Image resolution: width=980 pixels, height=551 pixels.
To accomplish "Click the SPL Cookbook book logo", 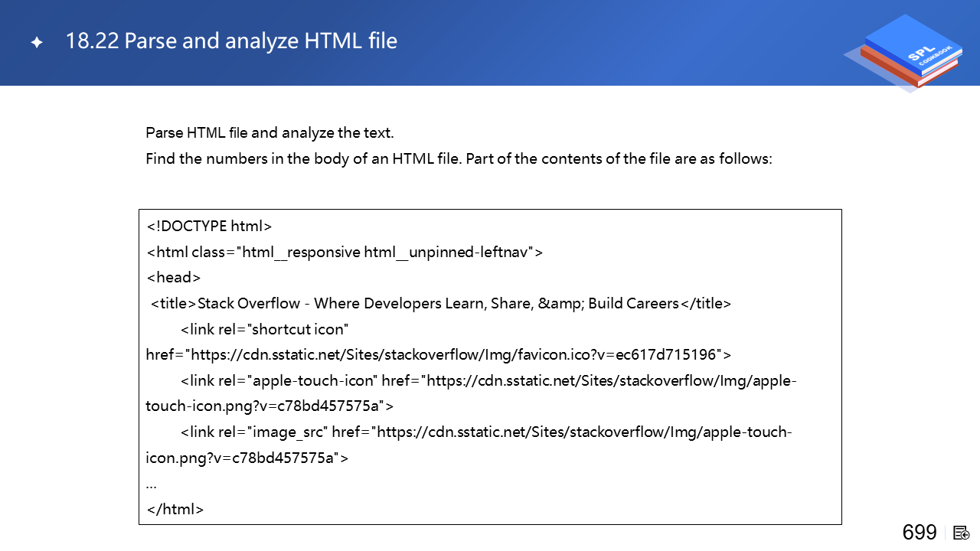I will click(903, 54).
